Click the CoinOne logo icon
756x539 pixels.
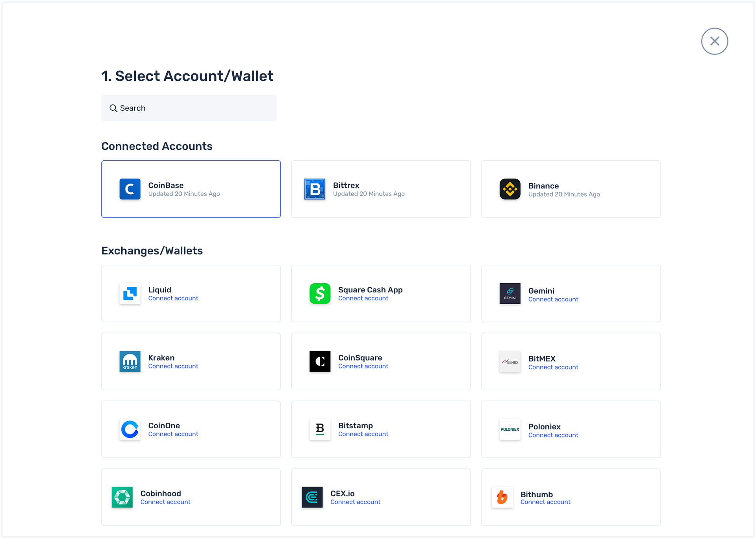(130, 429)
